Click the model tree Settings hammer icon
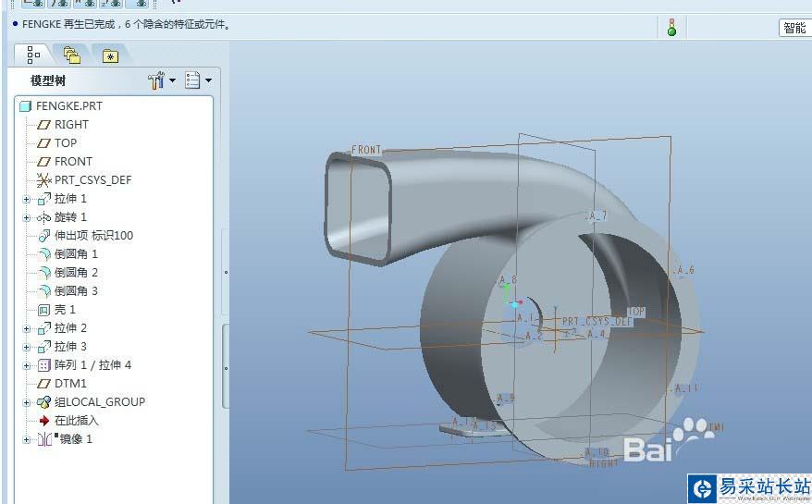The height and width of the screenshot is (504, 812). (156, 80)
